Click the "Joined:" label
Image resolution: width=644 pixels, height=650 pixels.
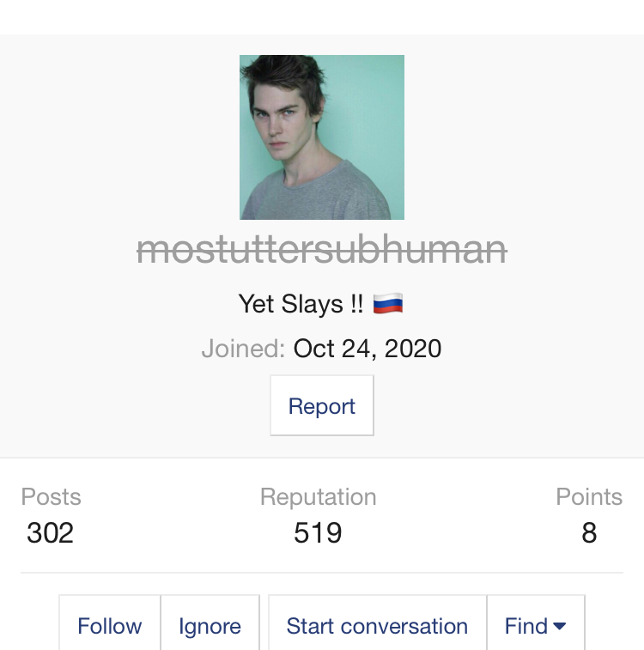point(243,349)
